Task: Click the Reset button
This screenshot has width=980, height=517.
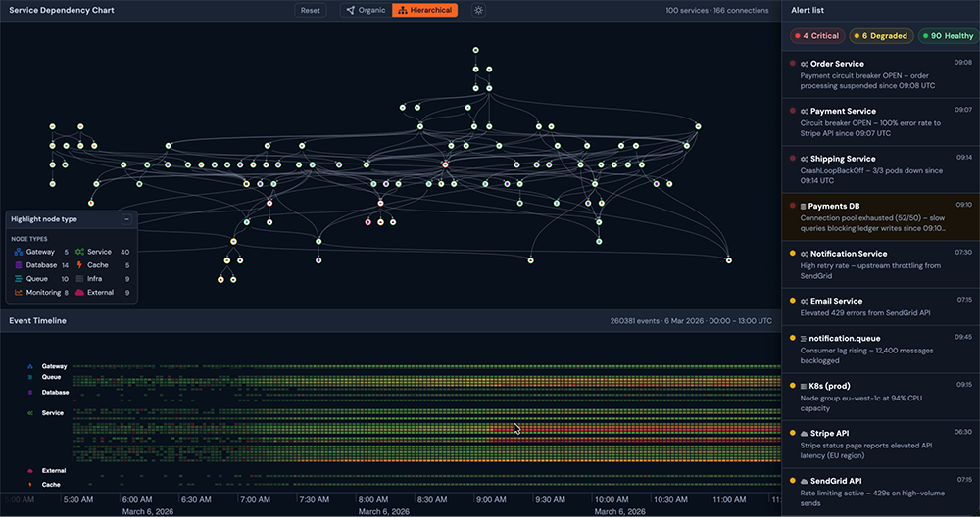Action: click(x=311, y=10)
